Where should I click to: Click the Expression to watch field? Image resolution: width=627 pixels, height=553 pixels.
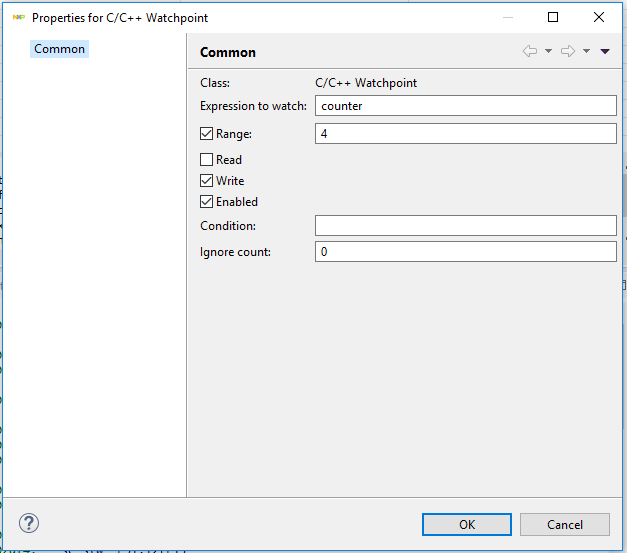[x=465, y=106]
